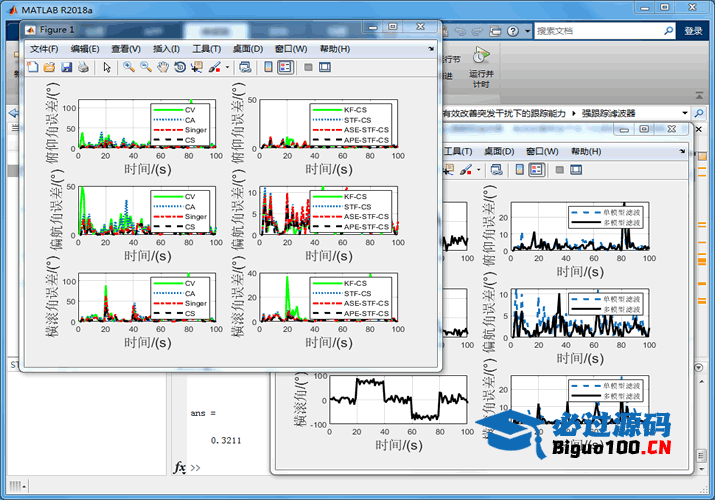Viewport: 715px width, 500px height.
Task: Toggle Insert Legend in Figure 1 toolbar
Action: (285, 67)
